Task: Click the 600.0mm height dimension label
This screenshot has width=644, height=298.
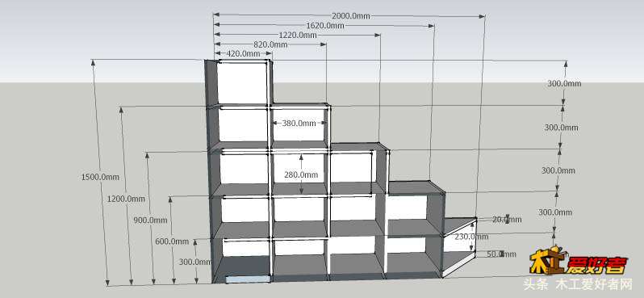Action: [x=172, y=241]
